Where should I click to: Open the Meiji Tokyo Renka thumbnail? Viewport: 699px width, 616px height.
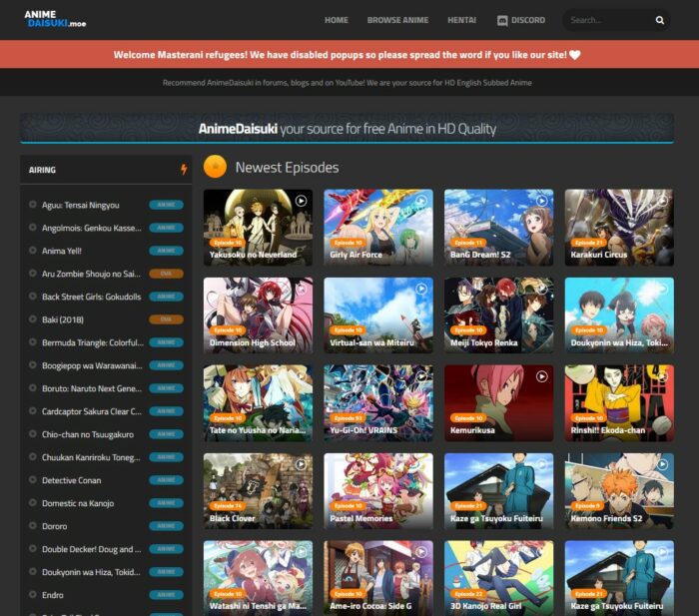pyautogui.click(x=498, y=315)
